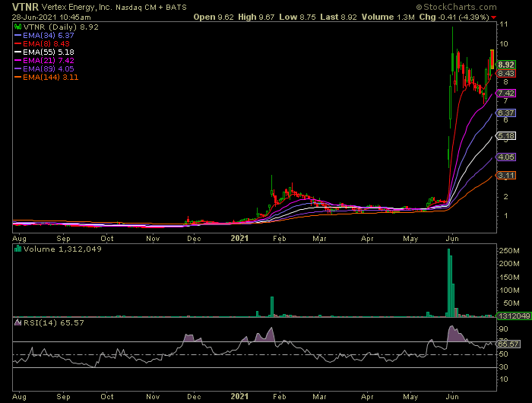The height and width of the screenshot is (403, 532).
Task: Click the white 5.18 price tag on the axis
Action: [506, 136]
